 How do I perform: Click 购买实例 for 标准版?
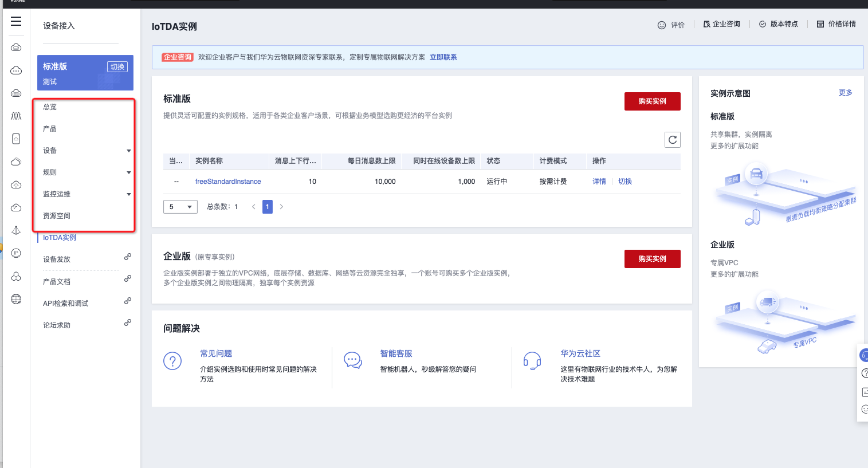(653, 101)
